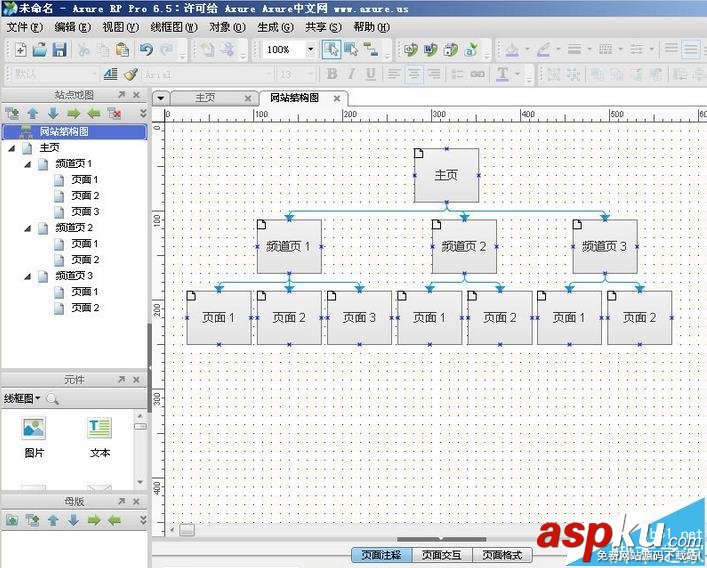
Task: Open the 线框图 menu
Action: (x=174, y=27)
